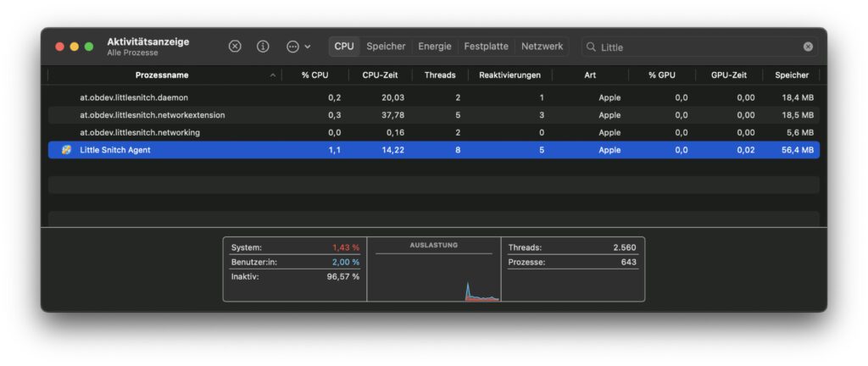
Task: Open process info with the i icon
Action: click(x=263, y=47)
